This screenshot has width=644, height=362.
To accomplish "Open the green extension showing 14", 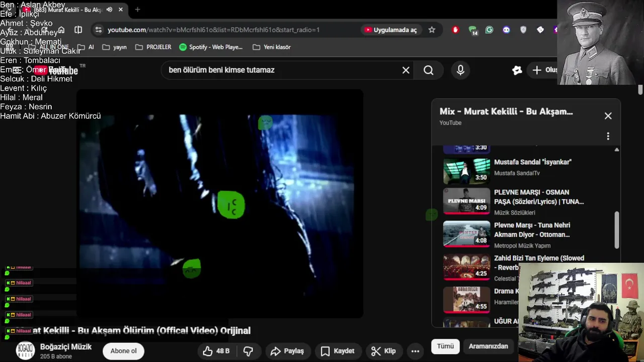I will pyautogui.click(x=473, y=30).
